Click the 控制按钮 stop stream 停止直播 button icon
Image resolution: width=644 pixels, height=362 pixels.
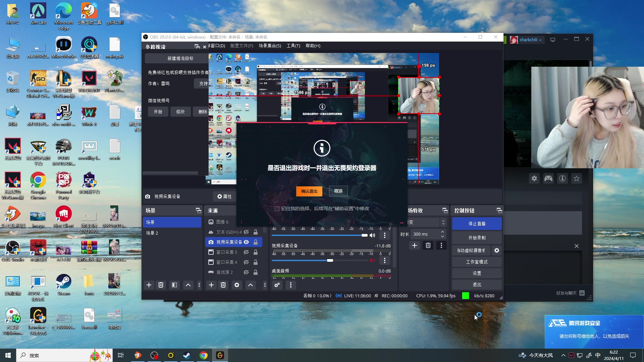(x=477, y=223)
